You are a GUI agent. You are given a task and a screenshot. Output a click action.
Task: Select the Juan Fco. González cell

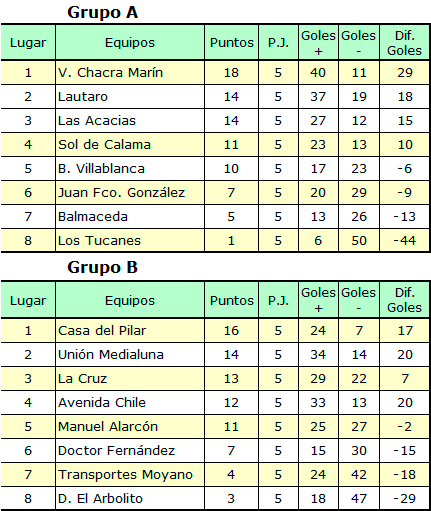(130, 192)
